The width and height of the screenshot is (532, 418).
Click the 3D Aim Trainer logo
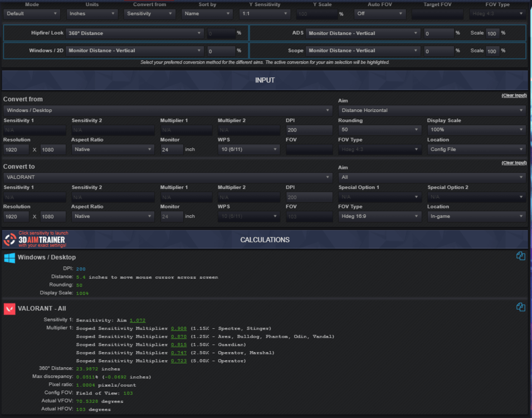tap(36, 240)
